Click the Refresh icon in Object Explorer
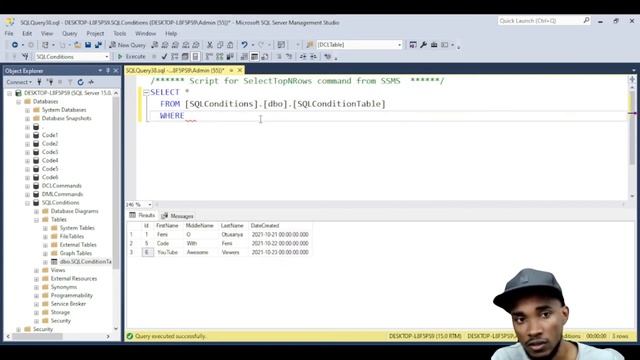This screenshot has height=360, width=640. pos(80,82)
